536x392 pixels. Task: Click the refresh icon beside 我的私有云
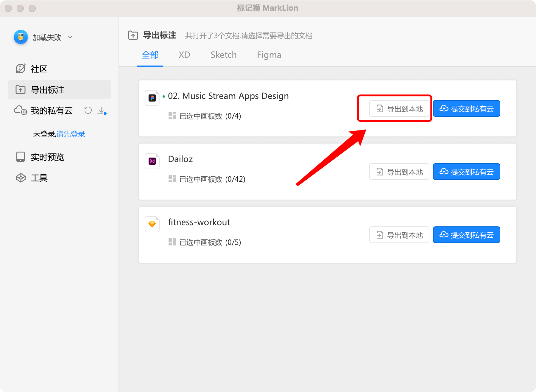(x=88, y=111)
